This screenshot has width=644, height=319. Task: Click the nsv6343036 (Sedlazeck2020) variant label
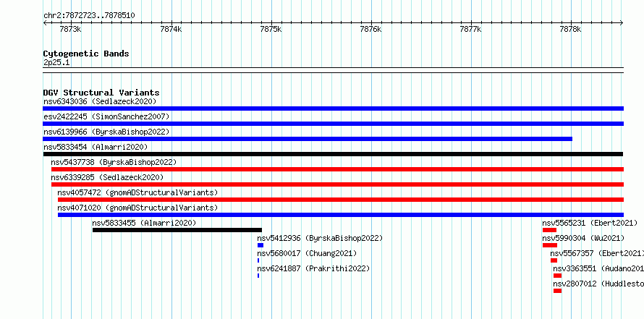[x=100, y=101]
